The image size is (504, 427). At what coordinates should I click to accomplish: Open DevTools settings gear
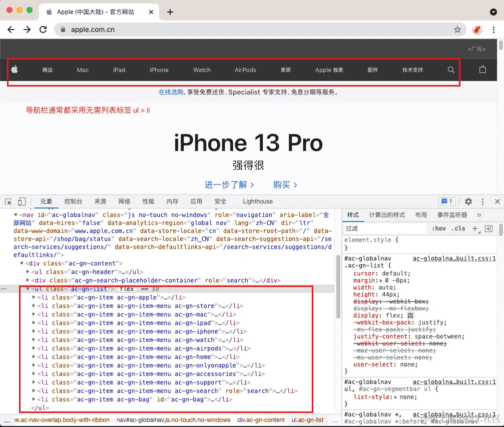(x=468, y=201)
